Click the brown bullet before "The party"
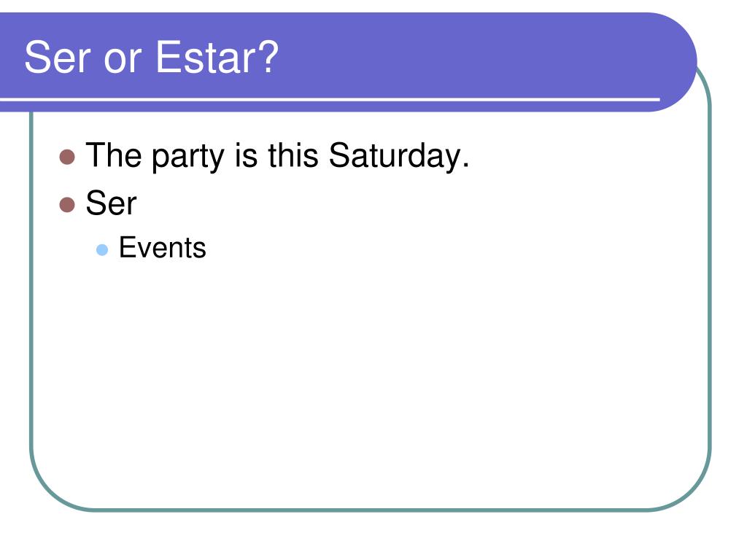The image size is (747, 560). coord(67,157)
